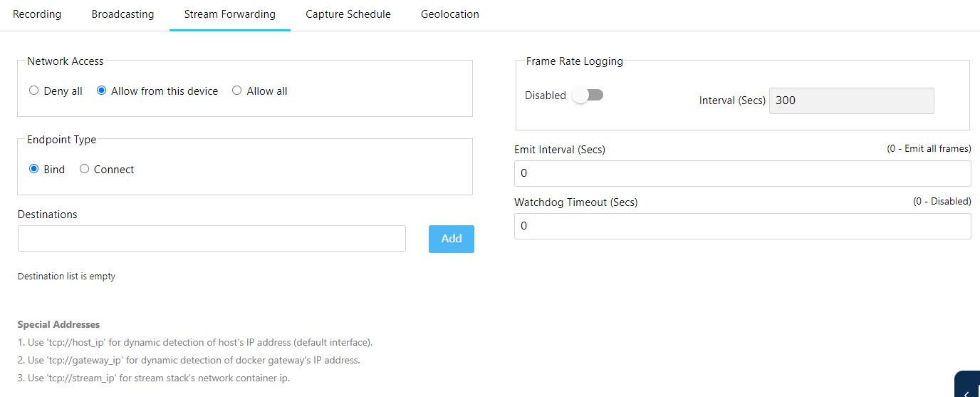Image resolution: width=980 pixels, height=397 pixels.
Task: Click the 'Special Addresses' heading
Action: click(58, 325)
